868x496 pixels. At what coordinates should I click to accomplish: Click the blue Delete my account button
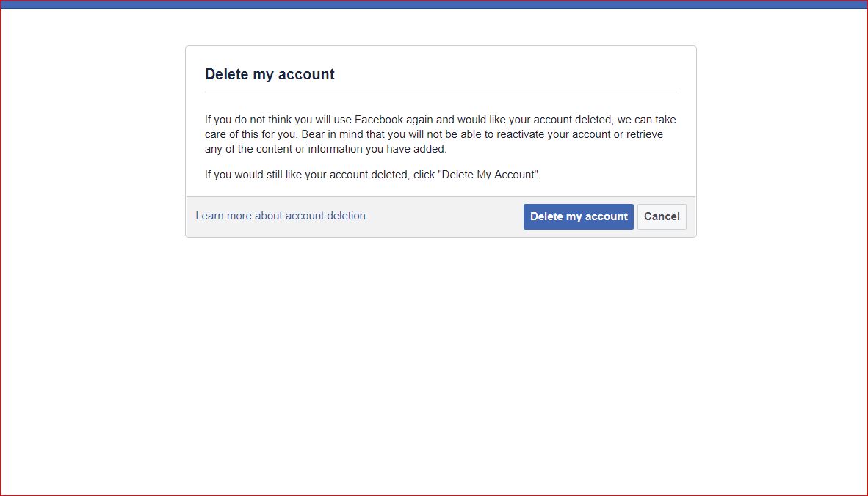(x=578, y=216)
